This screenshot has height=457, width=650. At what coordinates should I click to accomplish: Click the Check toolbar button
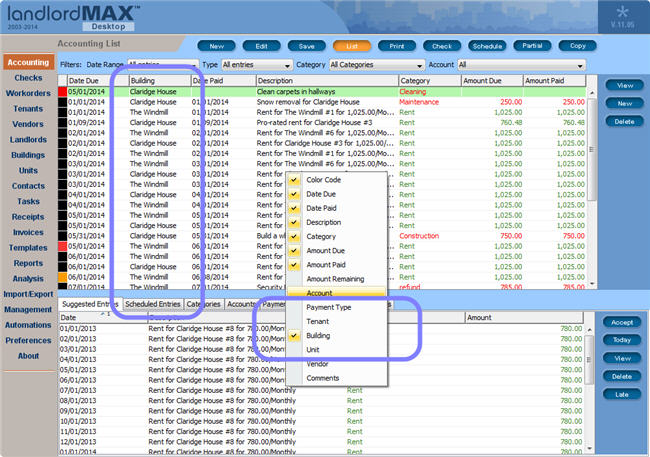(x=442, y=46)
